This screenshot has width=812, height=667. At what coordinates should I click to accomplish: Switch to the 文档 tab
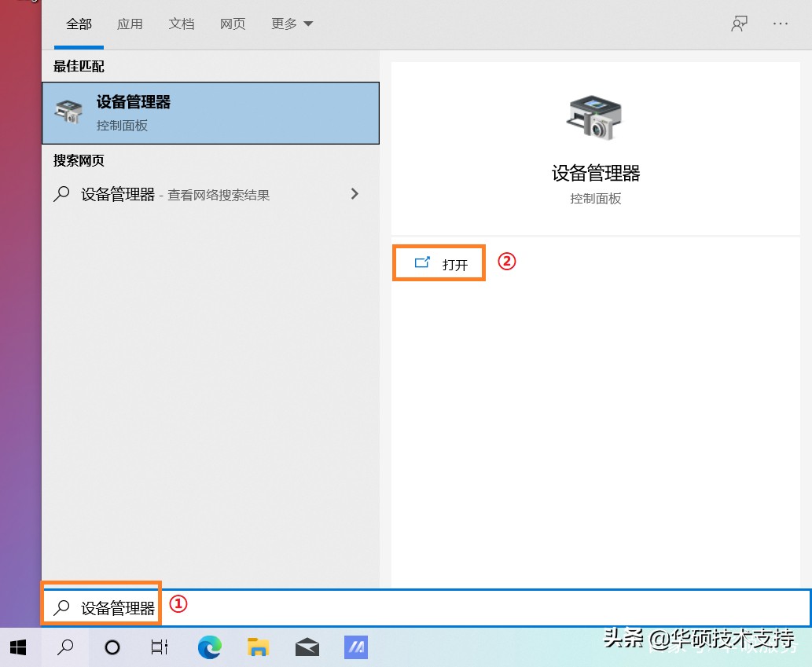coord(182,24)
